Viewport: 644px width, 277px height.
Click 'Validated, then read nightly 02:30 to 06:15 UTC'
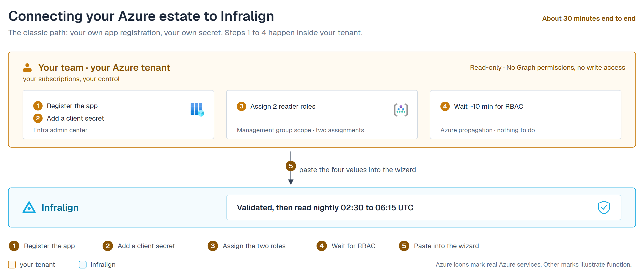click(x=325, y=207)
